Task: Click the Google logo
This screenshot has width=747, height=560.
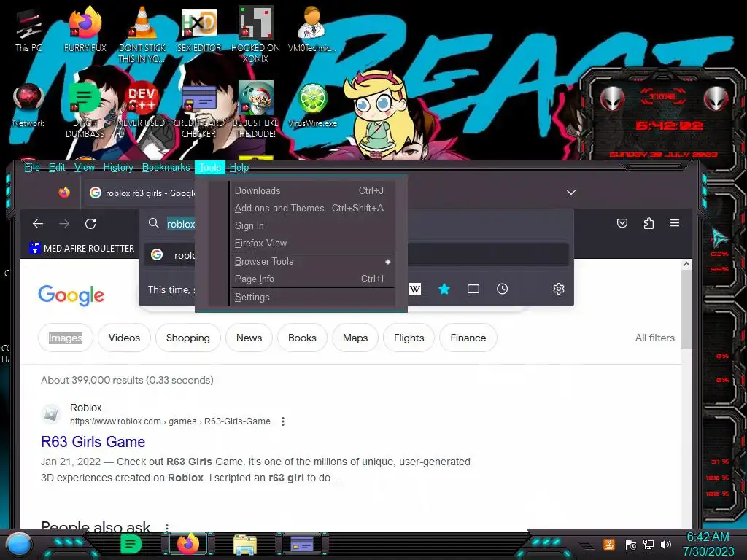Action: (71, 295)
